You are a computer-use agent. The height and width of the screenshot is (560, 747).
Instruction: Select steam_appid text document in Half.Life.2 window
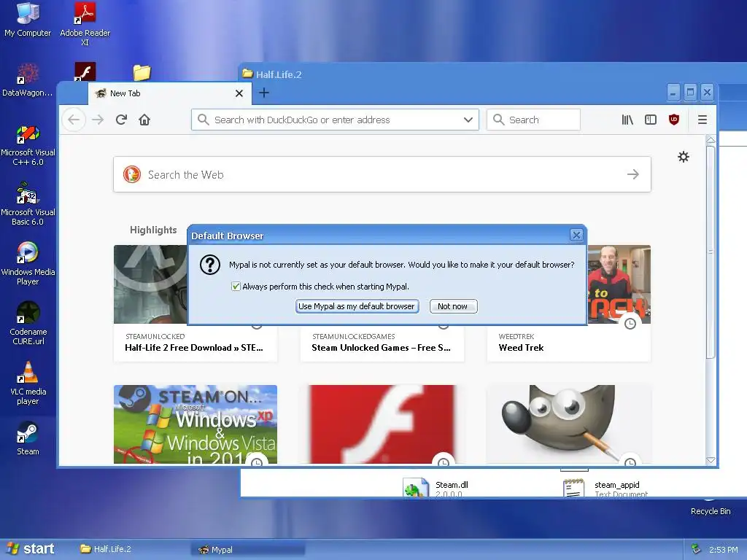(x=605, y=488)
